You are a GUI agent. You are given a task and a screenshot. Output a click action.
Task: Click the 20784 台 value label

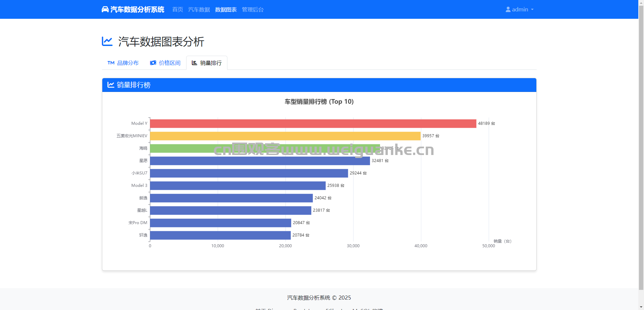pyautogui.click(x=301, y=235)
